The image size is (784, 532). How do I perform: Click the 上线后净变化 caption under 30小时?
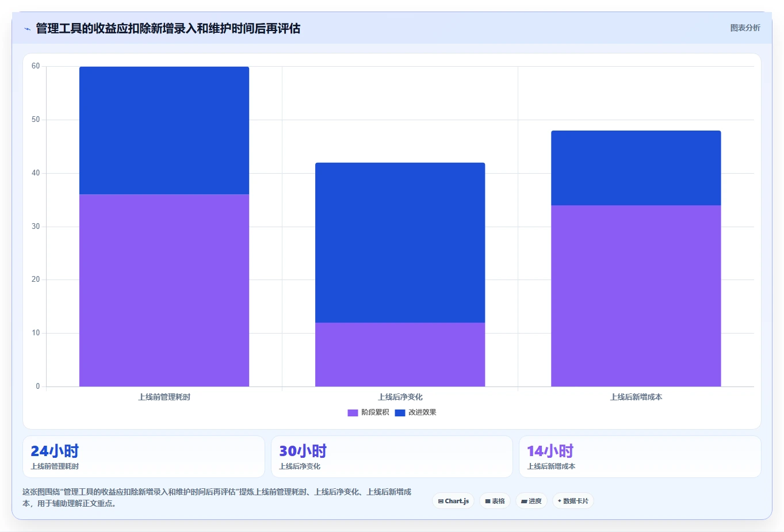pyautogui.click(x=300, y=466)
